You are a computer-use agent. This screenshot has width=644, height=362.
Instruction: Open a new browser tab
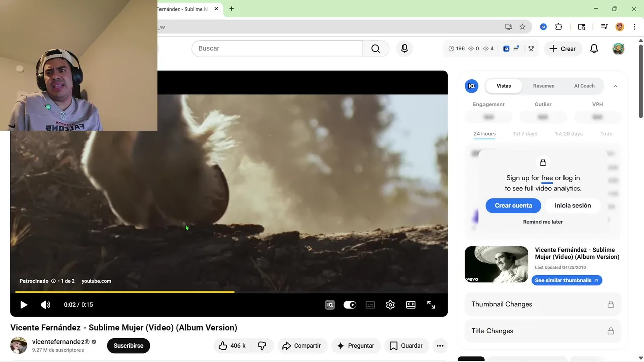(x=232, y=9)
